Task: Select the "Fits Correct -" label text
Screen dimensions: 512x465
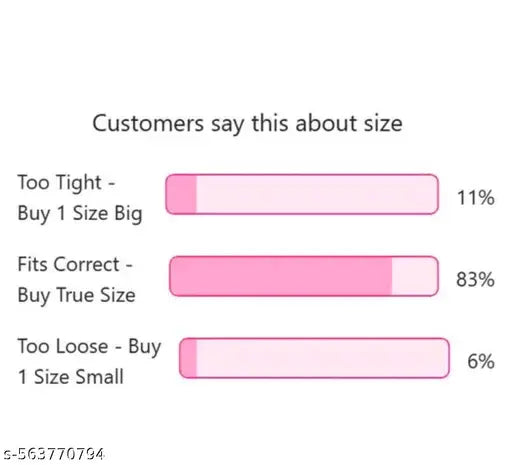Action: point(75,264)
